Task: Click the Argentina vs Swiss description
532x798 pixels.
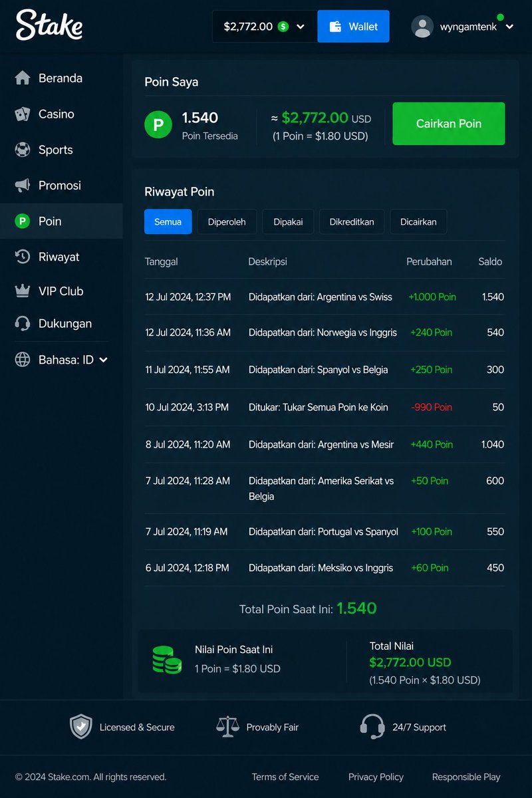Action: click(321, 297)
